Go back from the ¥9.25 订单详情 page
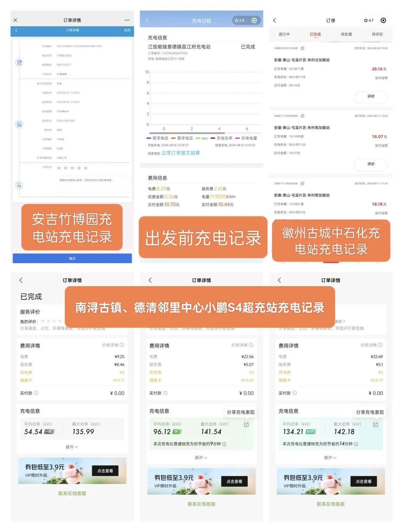 coord(21,280)
